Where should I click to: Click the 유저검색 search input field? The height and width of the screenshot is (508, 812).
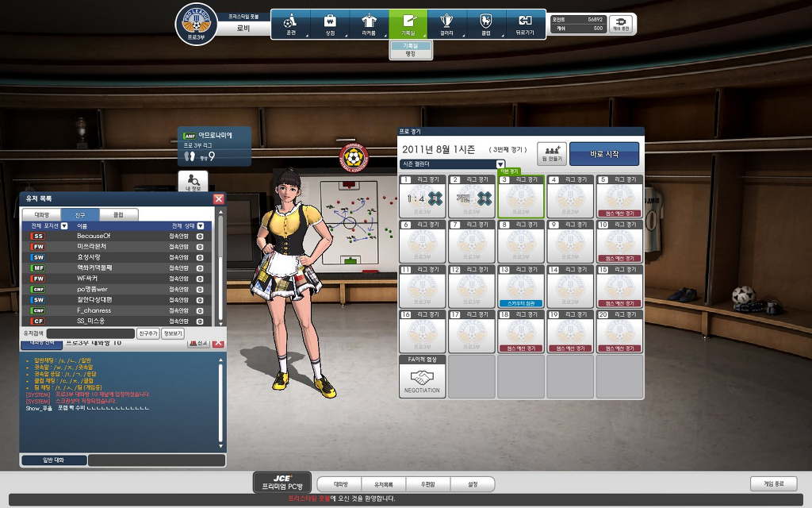click(x=90, y=333)
